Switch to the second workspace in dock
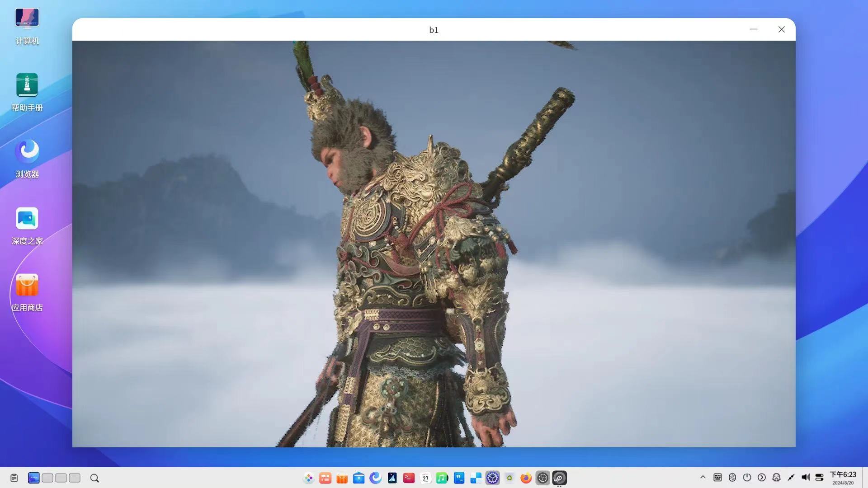 click(47, 478)
